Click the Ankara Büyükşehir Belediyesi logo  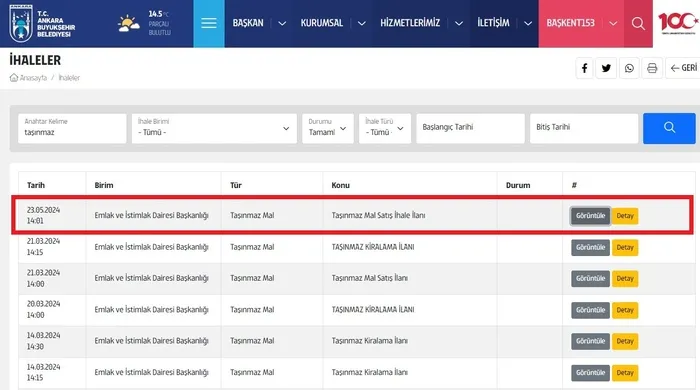point(42,24)
